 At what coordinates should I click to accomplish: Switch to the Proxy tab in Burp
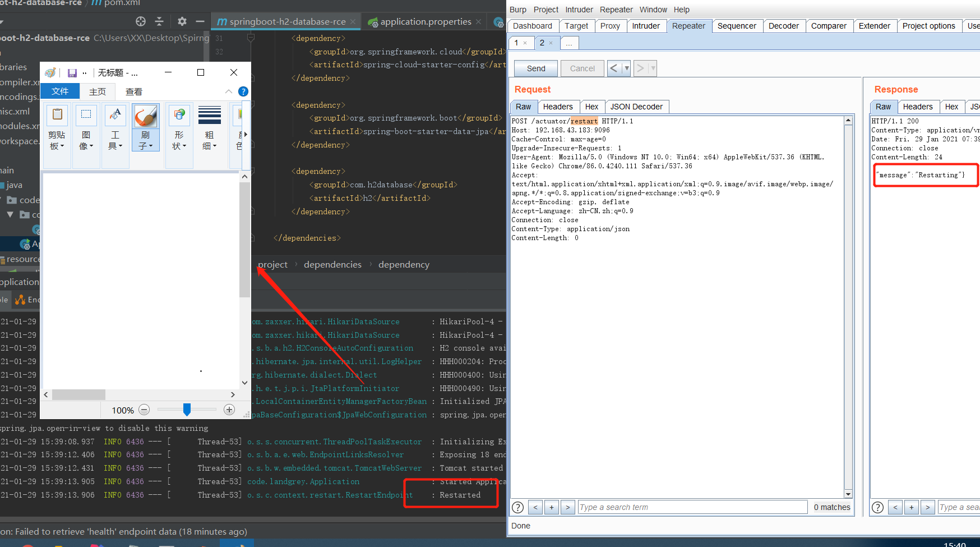[x=610, y=26]
